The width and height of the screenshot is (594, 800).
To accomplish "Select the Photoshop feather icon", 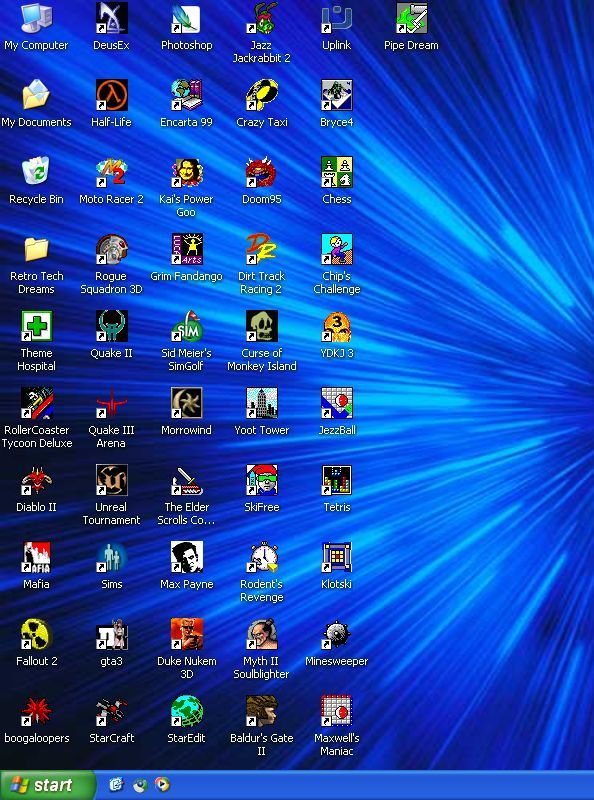I will pos(186,18).
